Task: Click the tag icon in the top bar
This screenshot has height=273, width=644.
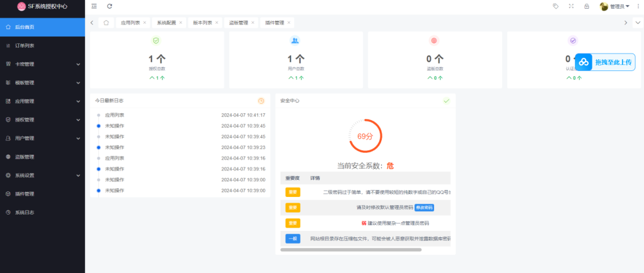Action: (556, 6)
